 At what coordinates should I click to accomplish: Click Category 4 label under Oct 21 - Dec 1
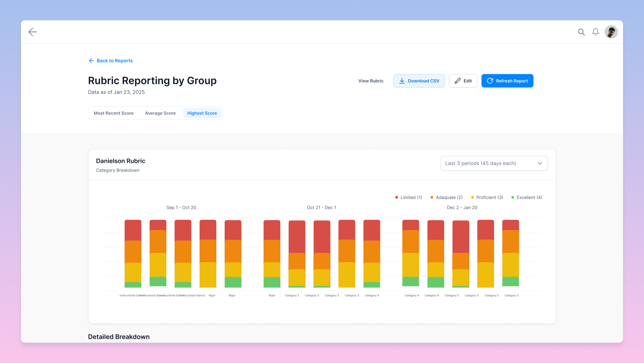372,296
